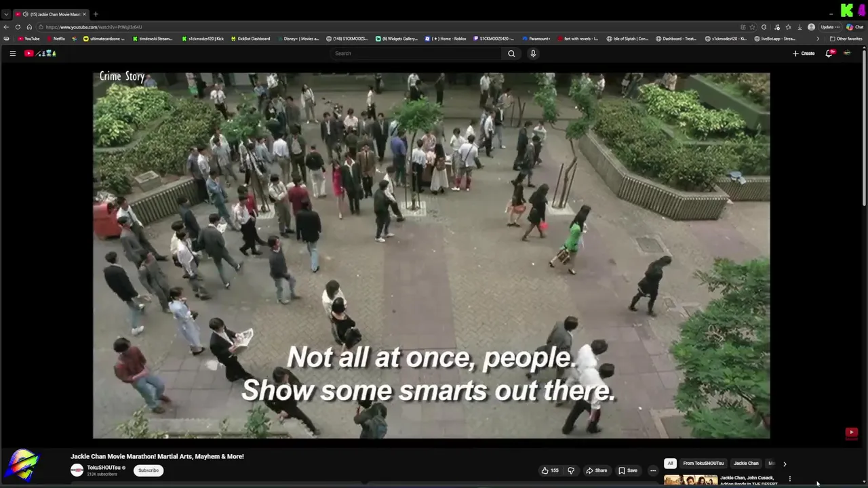Open Create menu on YouTube
The image size is (868, 488).
click(804, 54)
